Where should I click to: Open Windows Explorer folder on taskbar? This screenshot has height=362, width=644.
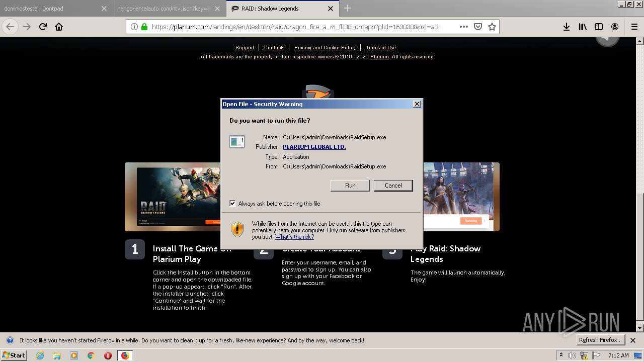(x=57, y=355)
